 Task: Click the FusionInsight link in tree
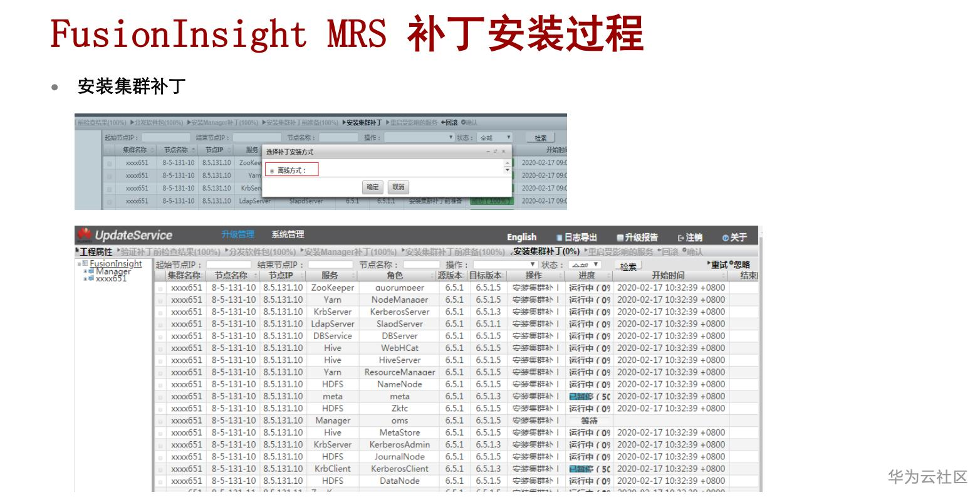point(116,264)
